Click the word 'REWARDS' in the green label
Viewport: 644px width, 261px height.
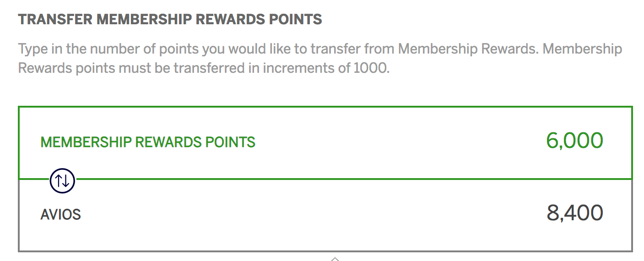click(x=166, y=142)
